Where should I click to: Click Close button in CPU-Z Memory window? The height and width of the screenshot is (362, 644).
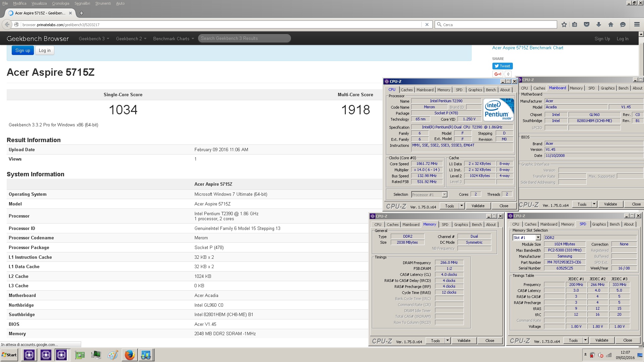(x=490, y=341)
